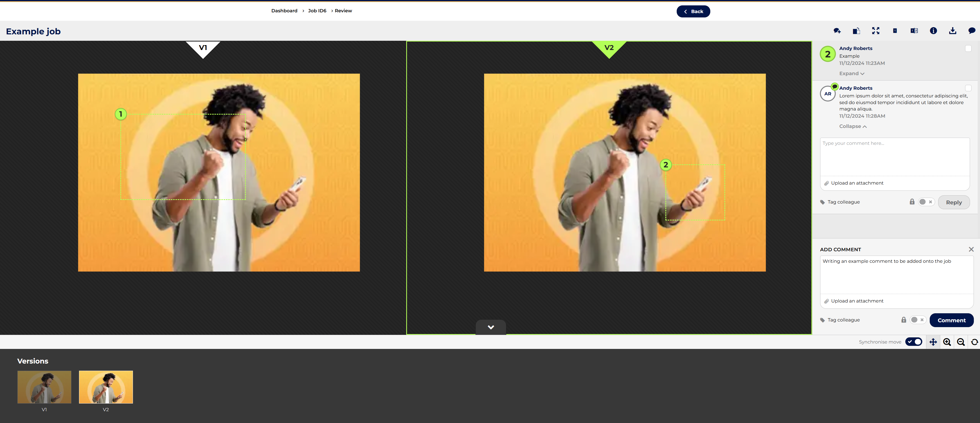Click the Back button
This screenshot has height=423, width=980.
coord(693,11)
